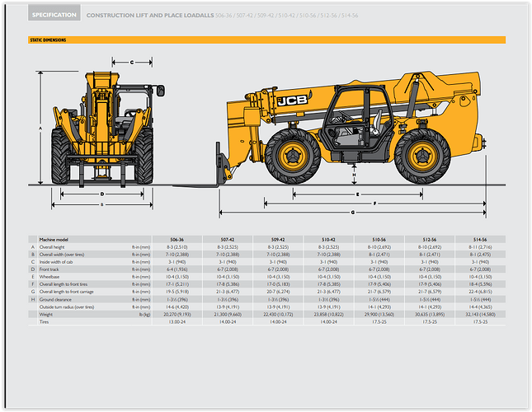Click the C dimension label above the cab
The height and width of the screenshot is (412, 532).
pyautogui.click(x=132, y=63)
